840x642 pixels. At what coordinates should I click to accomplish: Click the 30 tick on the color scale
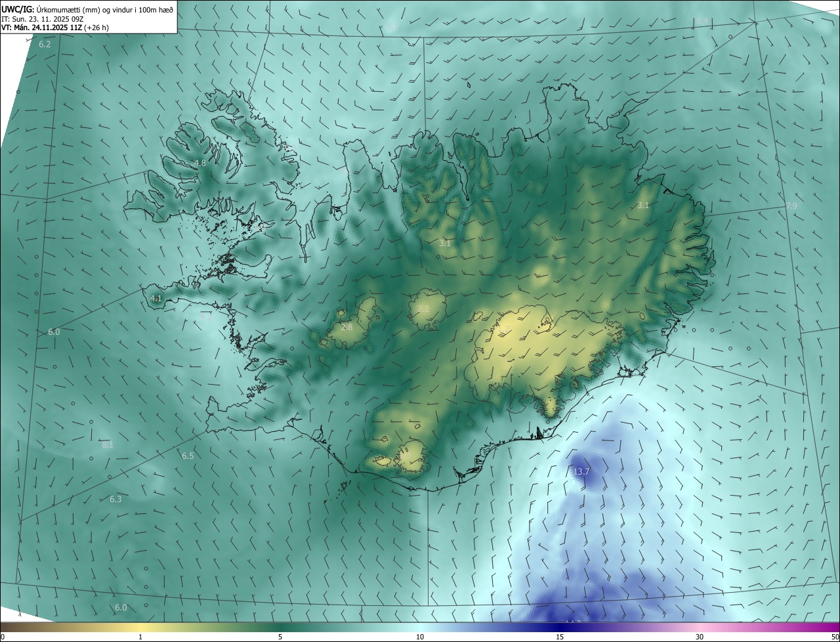click(x=700, y=637)
